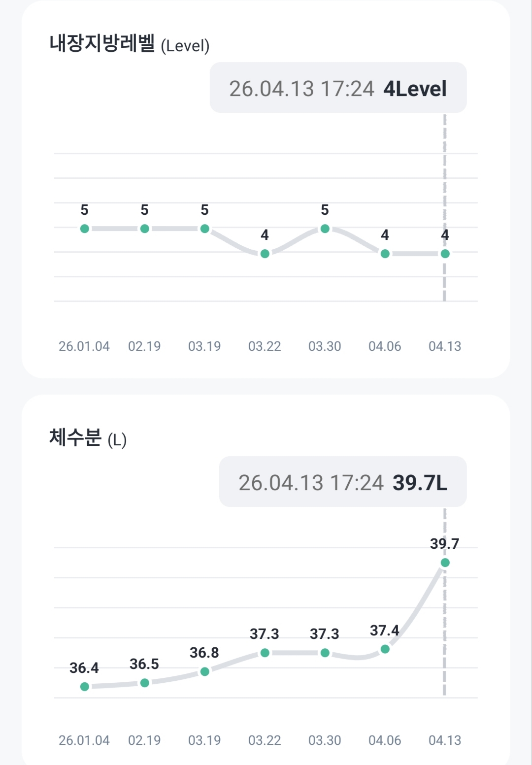Select the 03.22 visceral fat level 4 point
This screenshot has height=765, width=532.
click(x=265, y=254)
